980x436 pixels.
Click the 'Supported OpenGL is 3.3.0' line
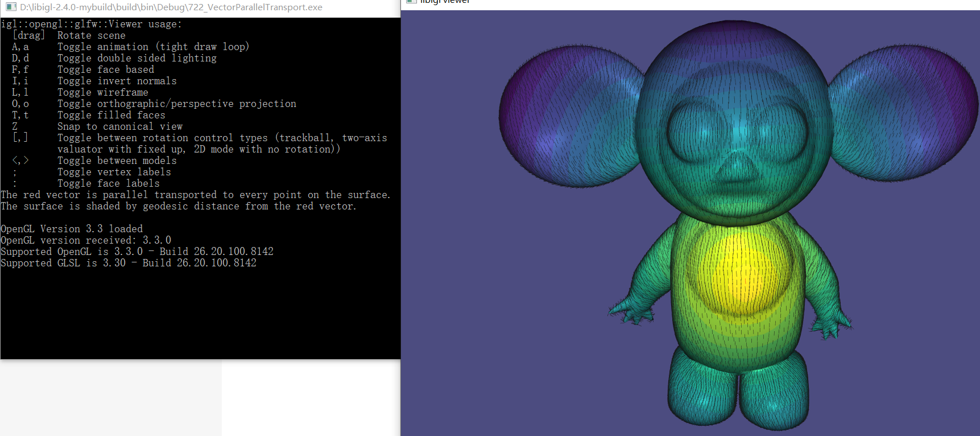point(137,252)
